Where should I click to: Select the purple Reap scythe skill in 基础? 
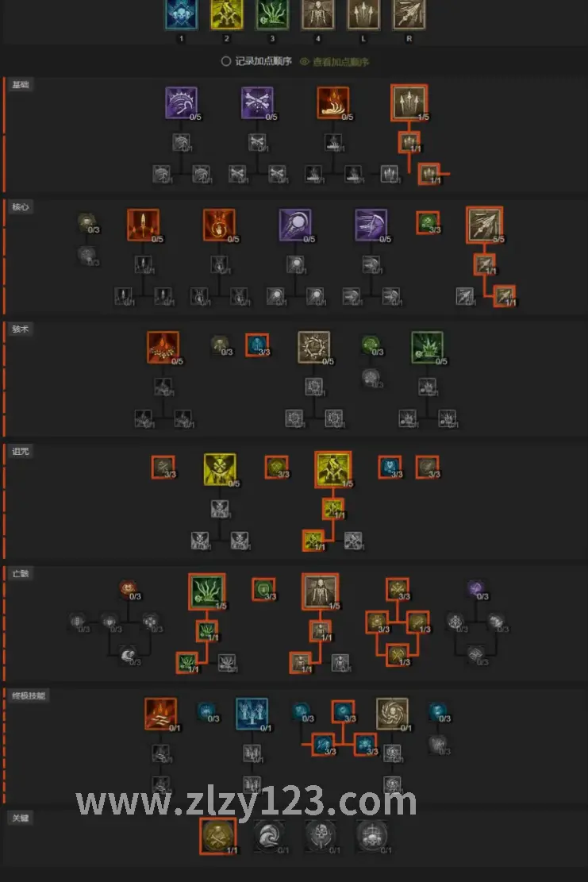tap(181, 103)
